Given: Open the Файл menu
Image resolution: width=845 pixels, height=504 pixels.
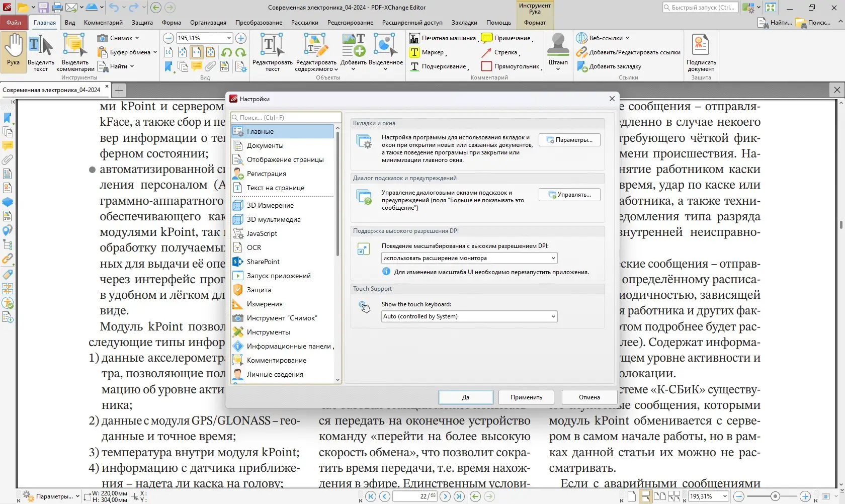Looking at the screenshot, I should click(x=14, y=23).
